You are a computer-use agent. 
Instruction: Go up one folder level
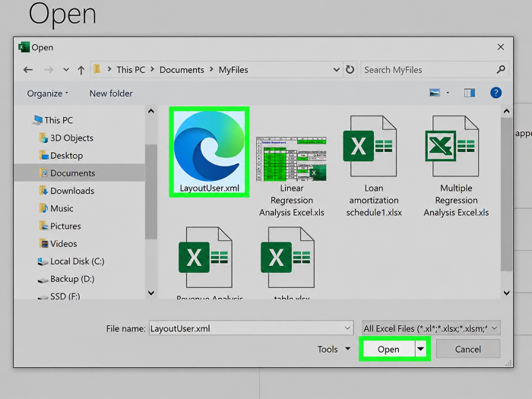tap(81, 70)
